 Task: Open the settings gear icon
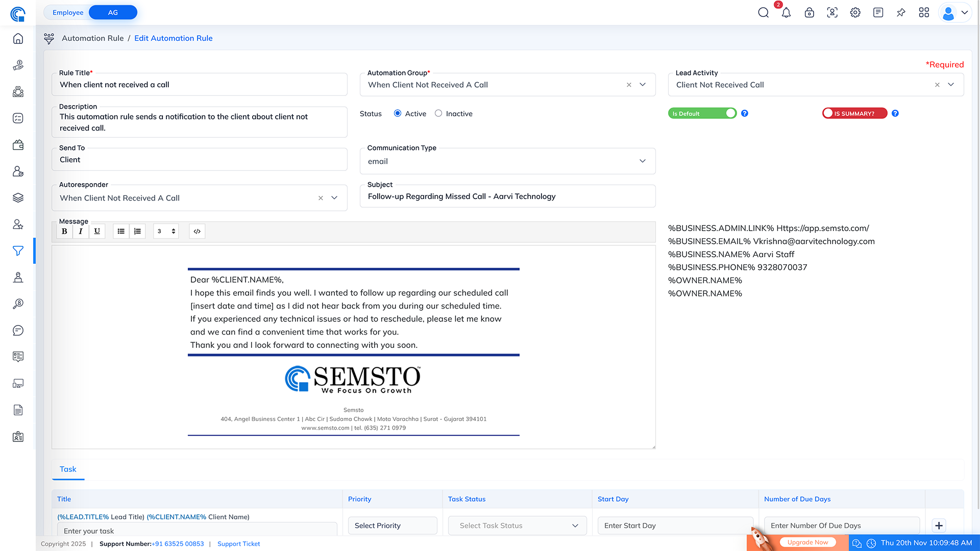pos(855,13)
